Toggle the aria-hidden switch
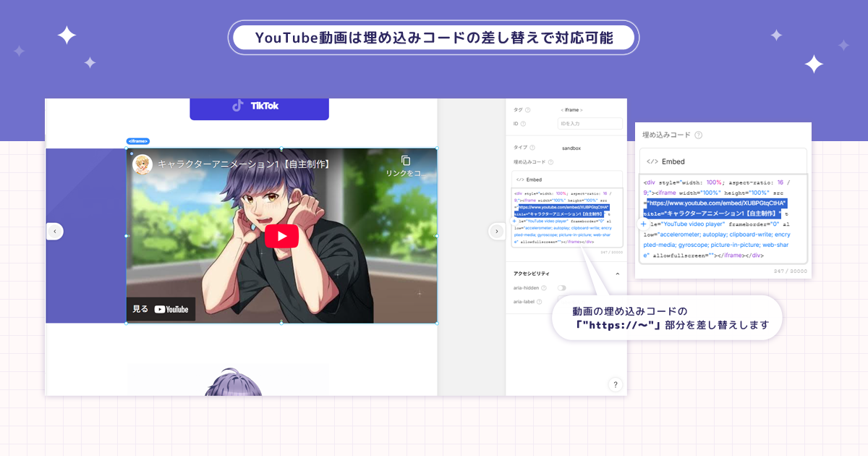Screen dimensions: 868x456 coord(562,288)
